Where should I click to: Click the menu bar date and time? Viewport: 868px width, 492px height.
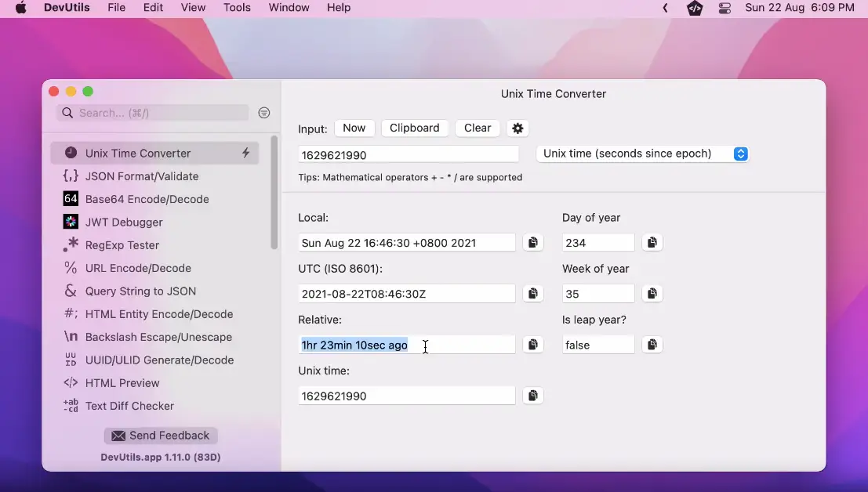(799, 8)
